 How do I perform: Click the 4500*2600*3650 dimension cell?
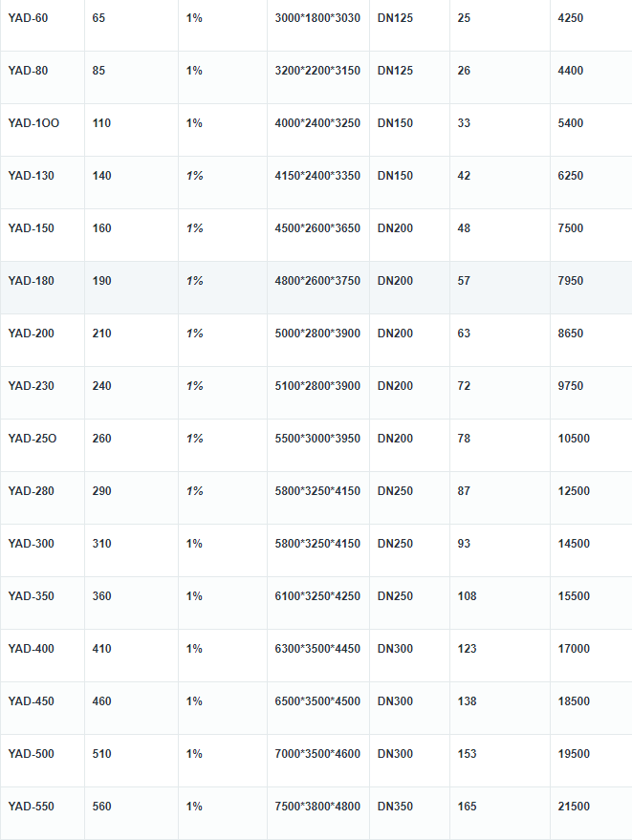coord(317,228)
